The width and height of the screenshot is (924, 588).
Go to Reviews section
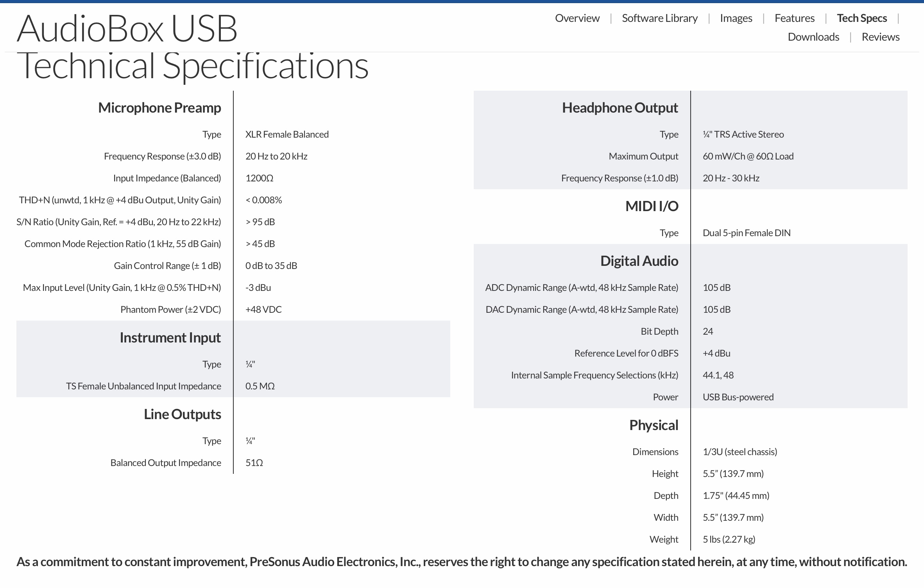pos(880,37)
